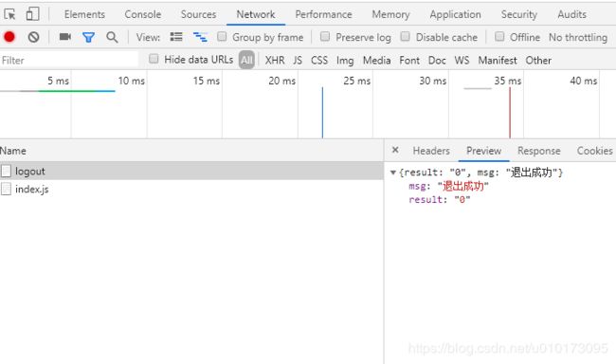Click the msg value in preview
Image resolution: width=616 pixels, height=364 pixels.
click(x=463, y=186)
